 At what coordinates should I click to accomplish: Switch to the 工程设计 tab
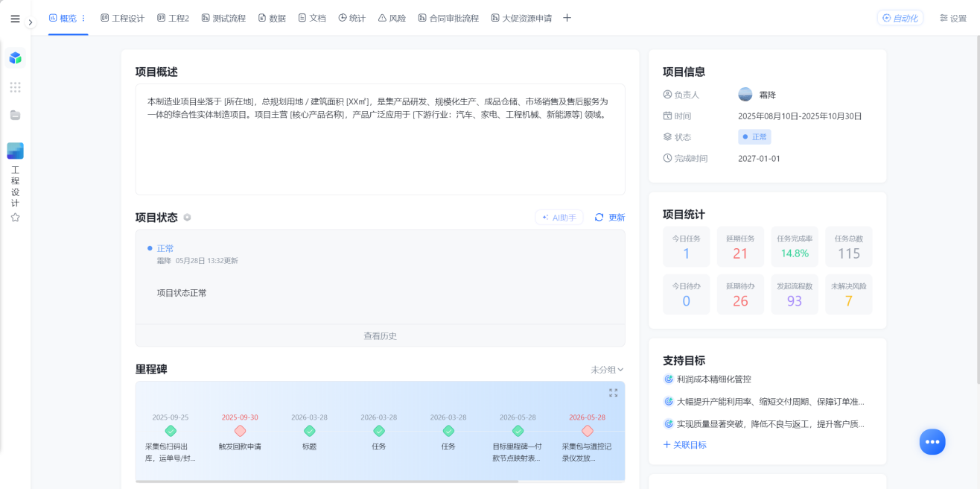point(122,18)
